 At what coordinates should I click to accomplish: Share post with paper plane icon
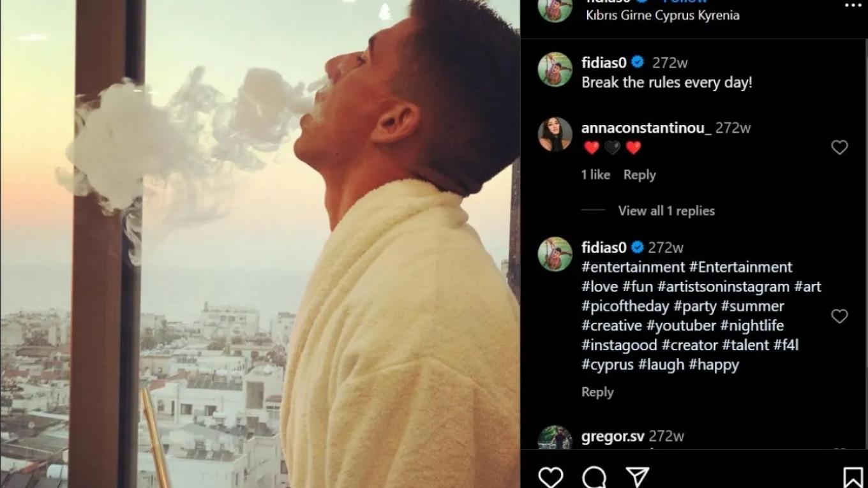click(637, 477)
